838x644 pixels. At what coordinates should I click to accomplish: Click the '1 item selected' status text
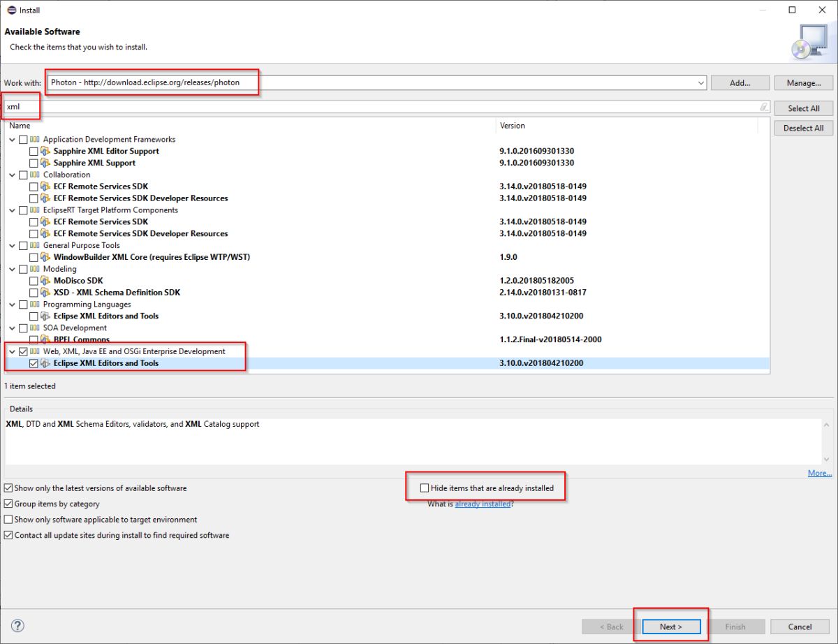[x=30, y=386]
